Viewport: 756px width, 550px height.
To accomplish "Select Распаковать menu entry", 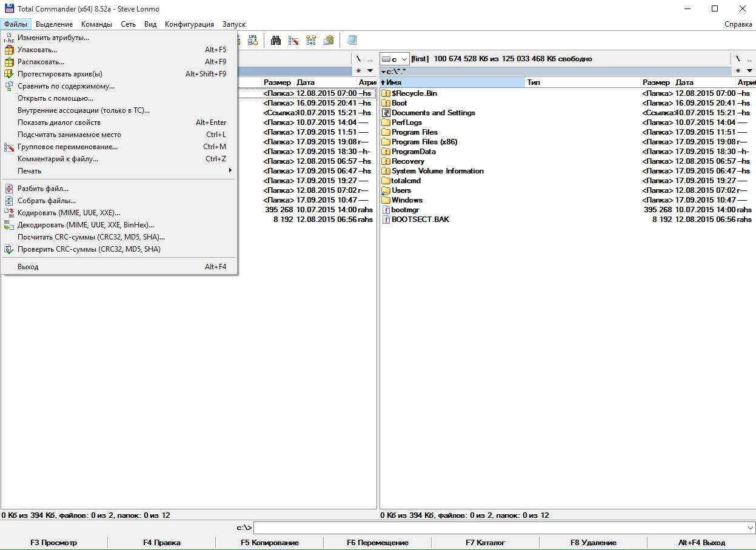I will (119, 62).
